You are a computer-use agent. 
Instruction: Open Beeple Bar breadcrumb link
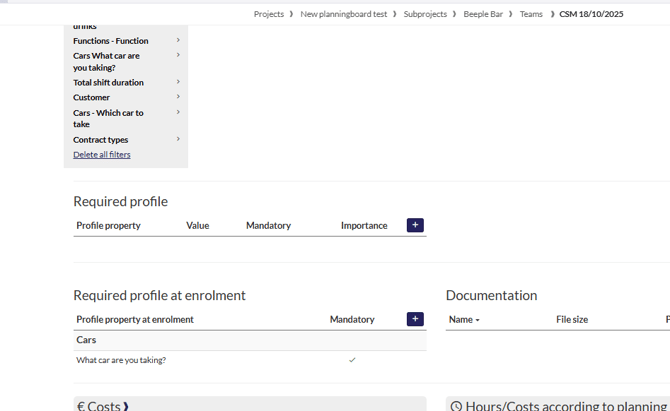coord(483,14)
